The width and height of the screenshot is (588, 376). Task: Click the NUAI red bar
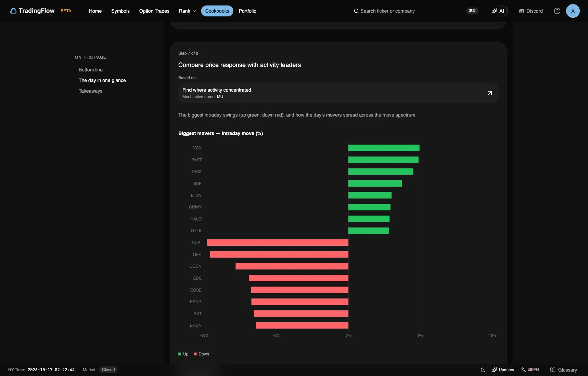[x=278, y=243]
